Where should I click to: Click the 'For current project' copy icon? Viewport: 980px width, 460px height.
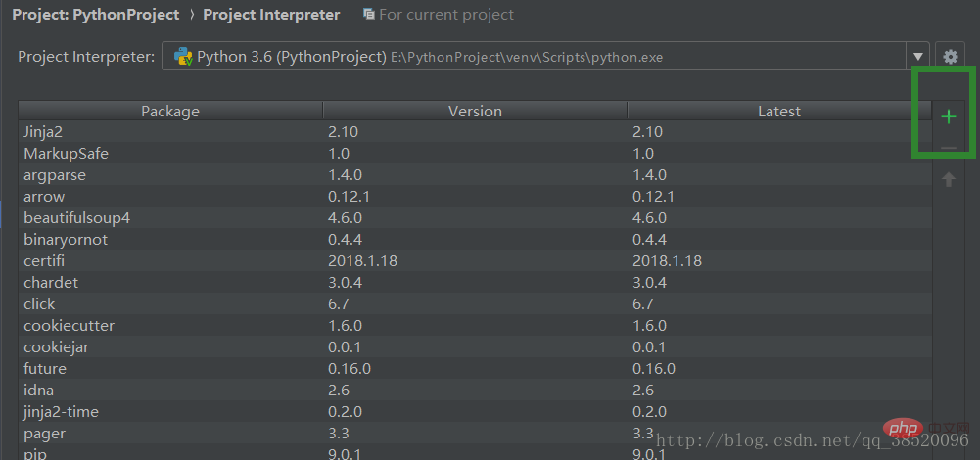pyautogui.click(x=368, y=15)
